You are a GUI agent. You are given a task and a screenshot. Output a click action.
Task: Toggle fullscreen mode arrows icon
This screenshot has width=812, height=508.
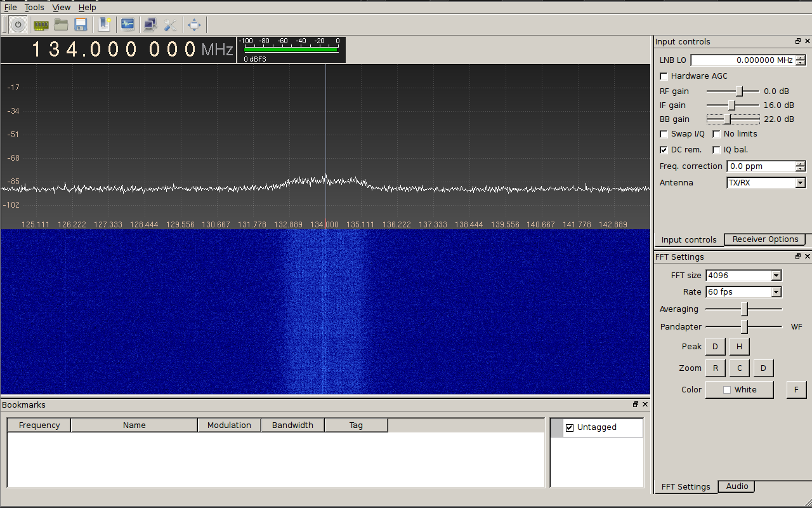pos(194,25)
